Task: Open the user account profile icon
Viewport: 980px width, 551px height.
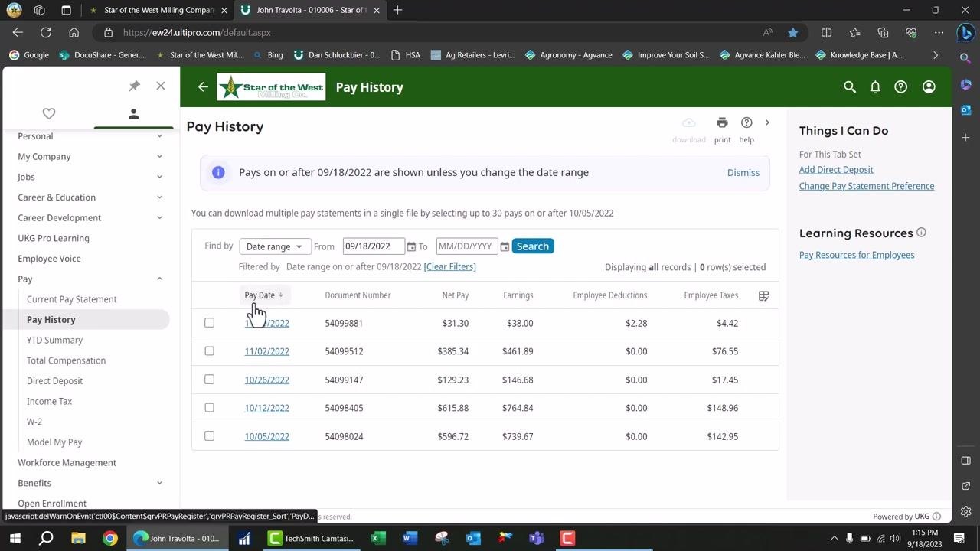Action: coord(929,87)
